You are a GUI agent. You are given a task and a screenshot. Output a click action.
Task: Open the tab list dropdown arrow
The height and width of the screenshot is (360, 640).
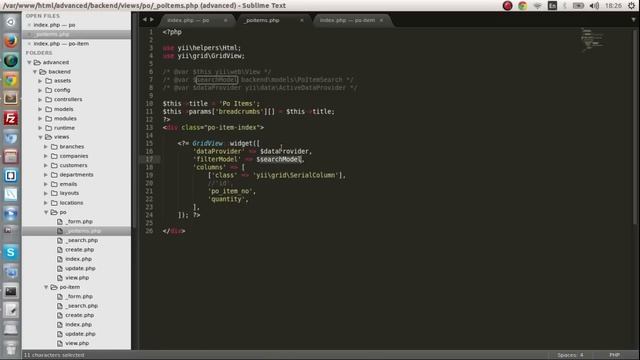[633, 20]
